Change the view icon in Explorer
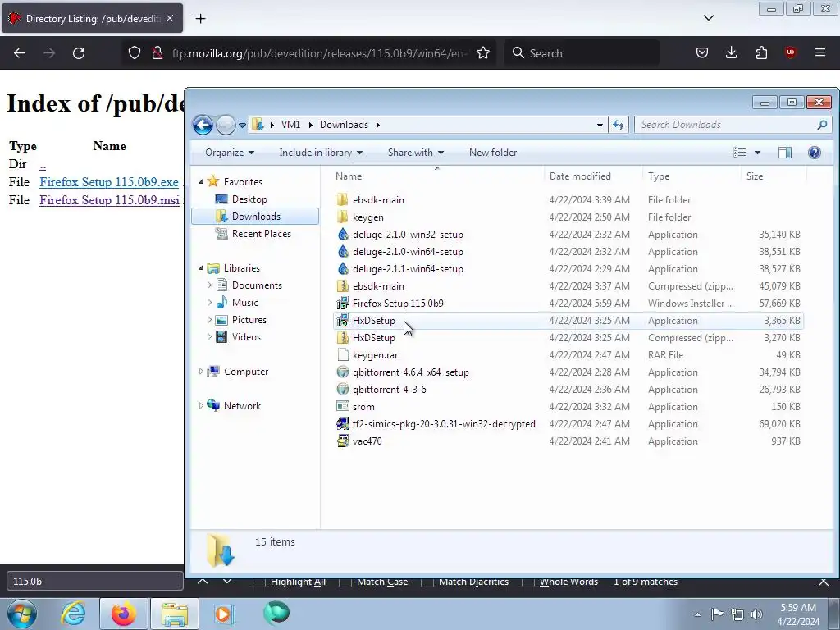Image resolution: width=840 pixels, height=630 pixels. 740,153
